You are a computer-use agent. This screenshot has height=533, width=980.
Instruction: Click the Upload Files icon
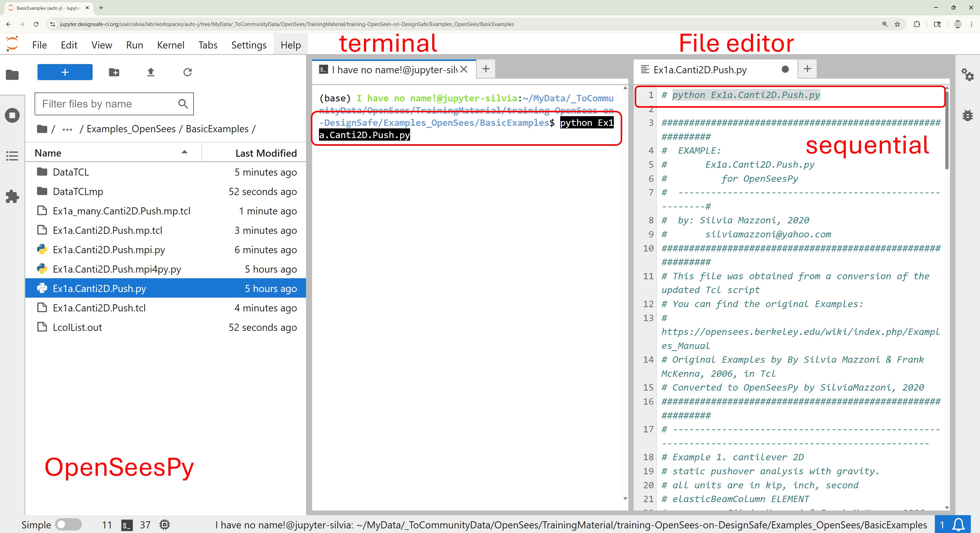tap(151, 72)
